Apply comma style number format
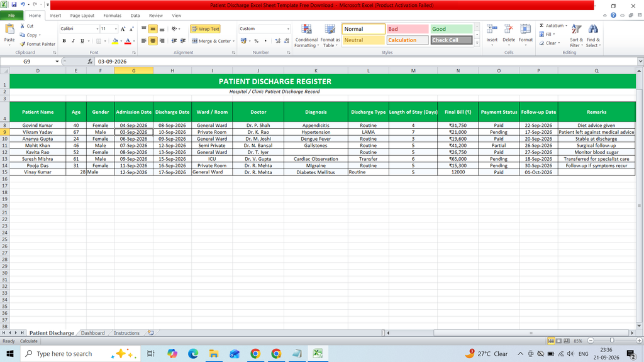The image size is (644, 362). pyautogui.click(x=266, y=41)
